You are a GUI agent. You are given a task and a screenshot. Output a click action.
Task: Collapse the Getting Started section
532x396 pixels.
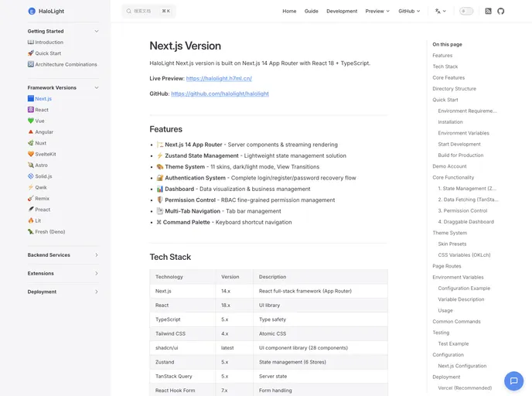pyautogui.click(x=97, y=31)
